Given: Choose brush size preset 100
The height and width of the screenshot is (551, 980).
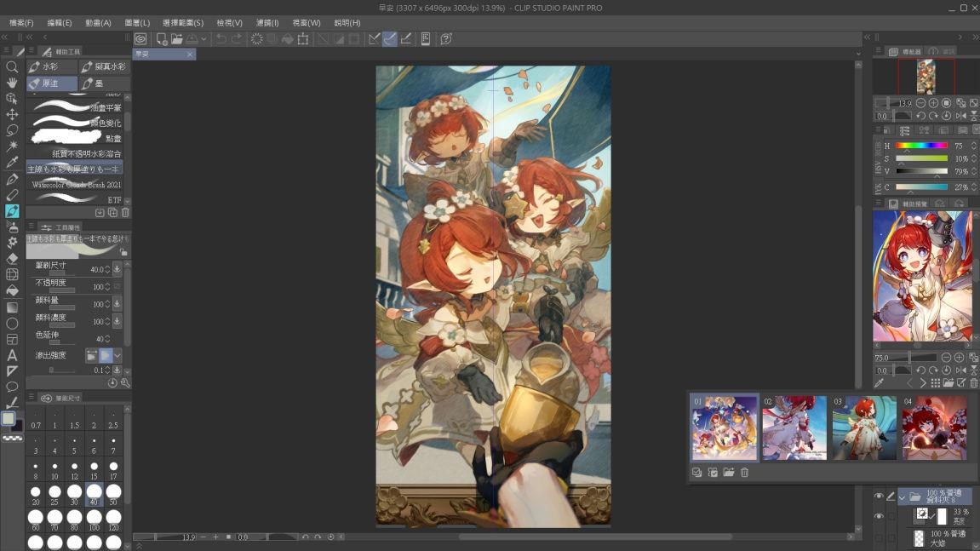Looking at the screenshot, I should [94, 519].
